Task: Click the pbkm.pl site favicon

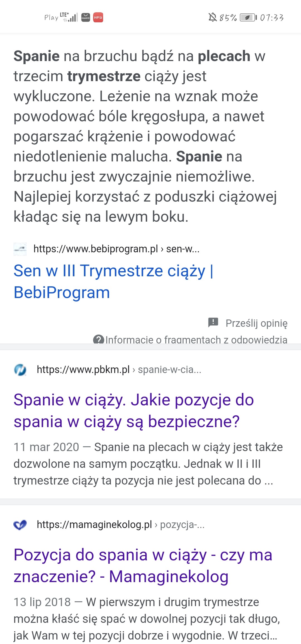Action: click(x=20, y=370)
